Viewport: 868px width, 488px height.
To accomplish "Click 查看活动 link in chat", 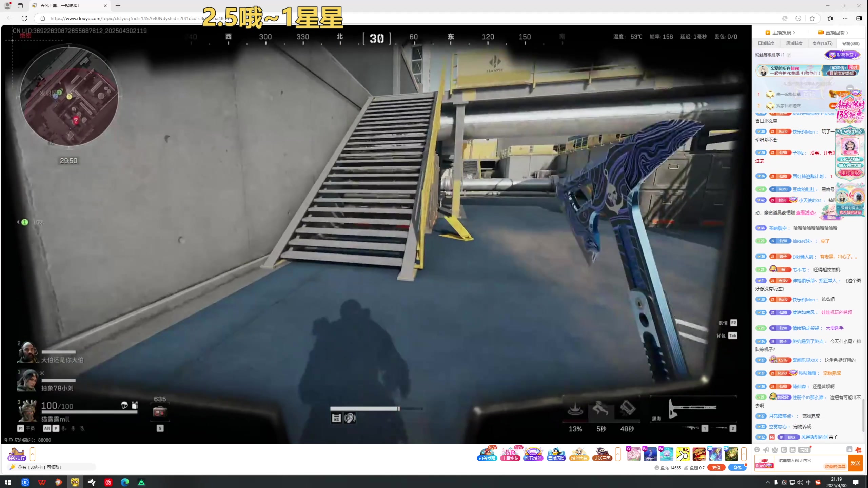I will (806, 212).
